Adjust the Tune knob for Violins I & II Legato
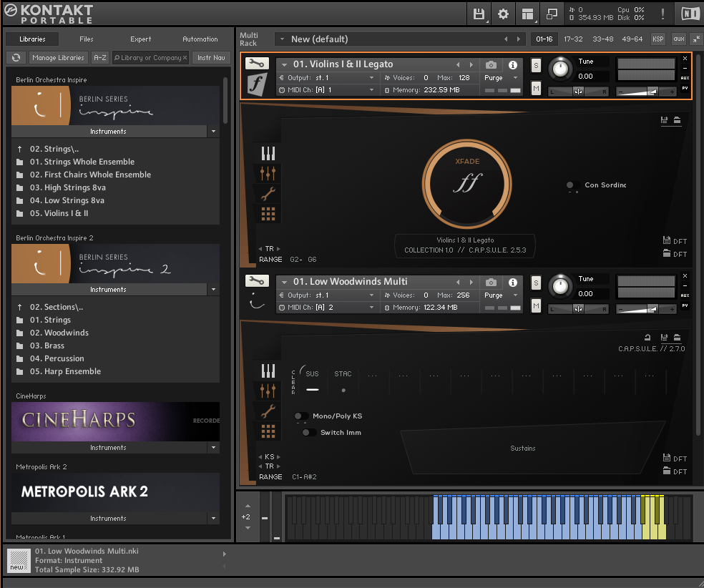 point(560,69)
